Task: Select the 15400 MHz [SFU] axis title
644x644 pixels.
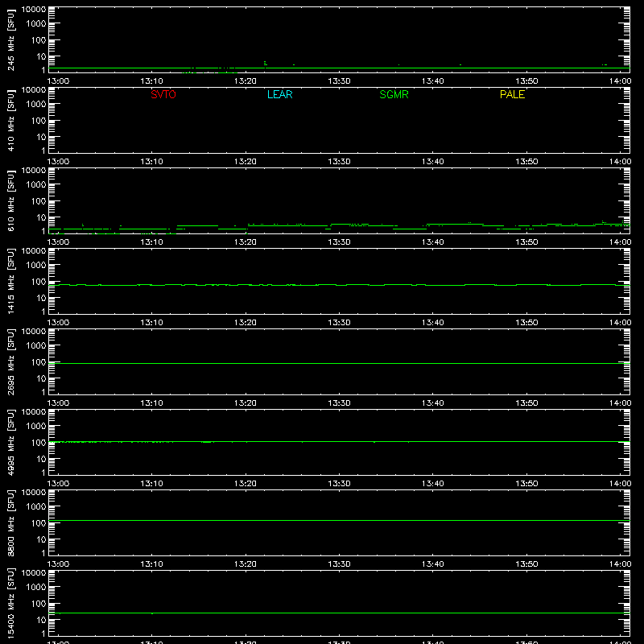Action: [10, 603]
